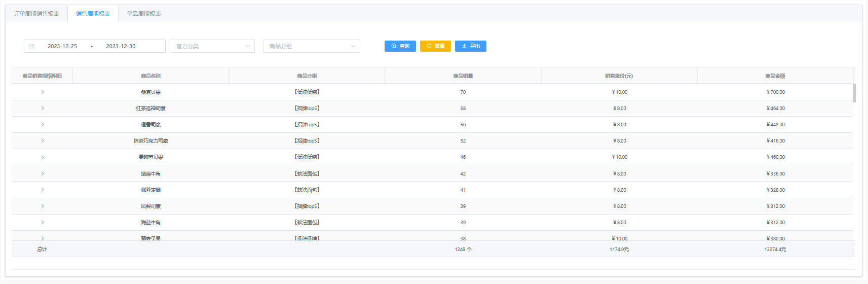Viewport: 868px width, 284px height.
Task: Click the 查询 search button
Action: pos(400,46)
